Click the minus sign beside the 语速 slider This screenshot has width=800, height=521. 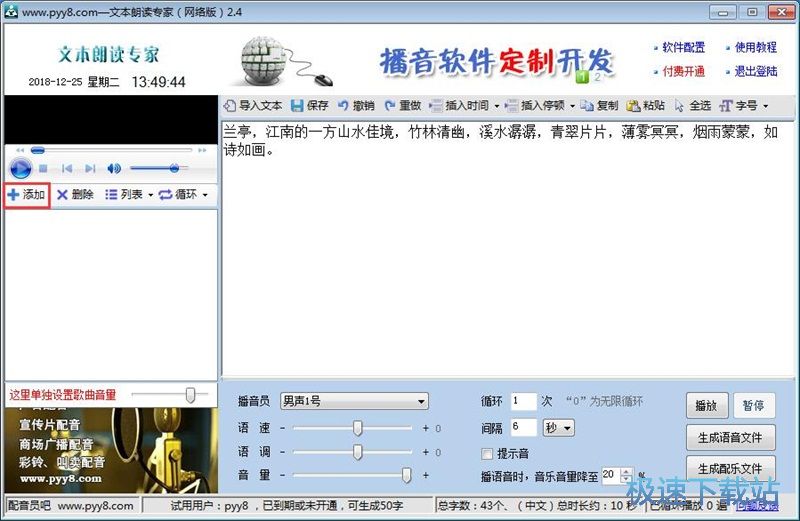[282, 428]
